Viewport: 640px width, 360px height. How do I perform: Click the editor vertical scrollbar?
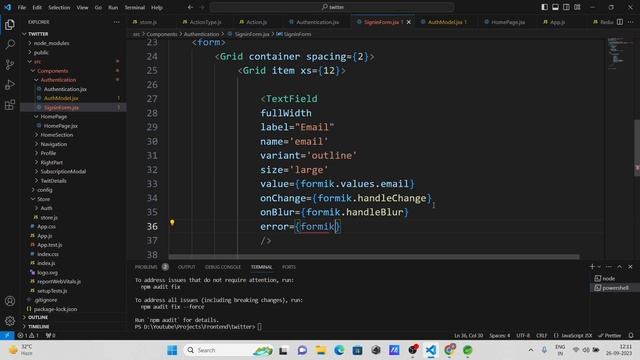(x=637, y=147)
